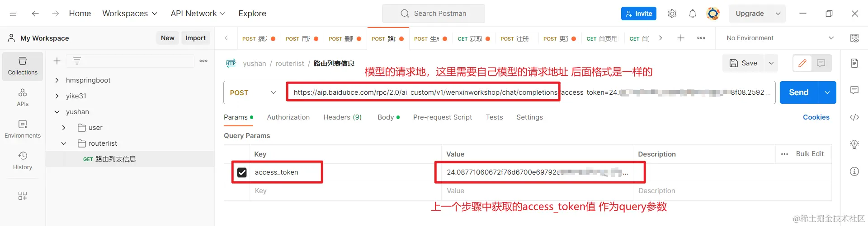Open the user avatar menu
868x226 pixels.
(713, 14)
